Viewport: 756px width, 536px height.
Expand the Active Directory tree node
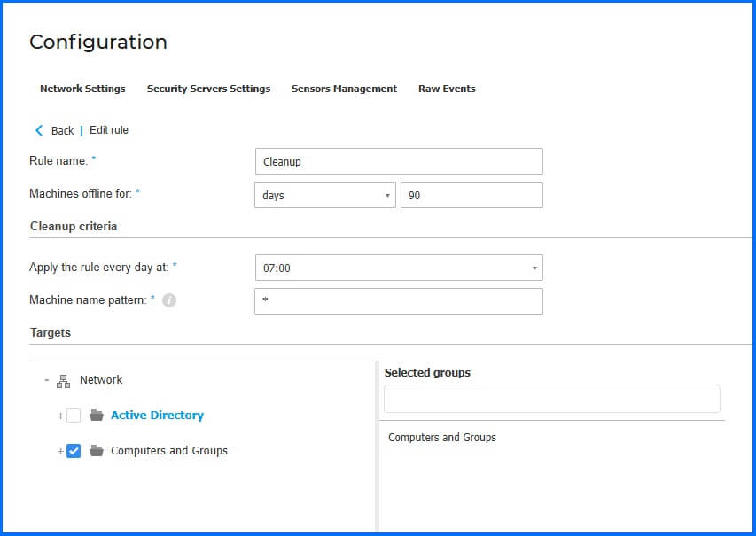pos(60,416)
